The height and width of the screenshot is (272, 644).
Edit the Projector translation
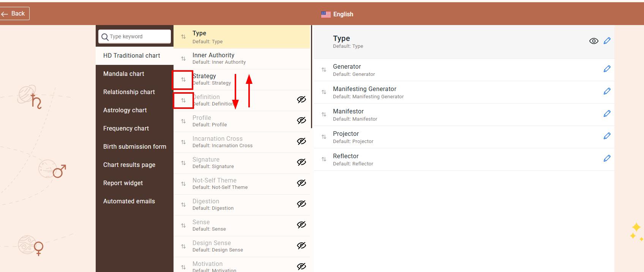pyautogui.click(x=607, y=136)
